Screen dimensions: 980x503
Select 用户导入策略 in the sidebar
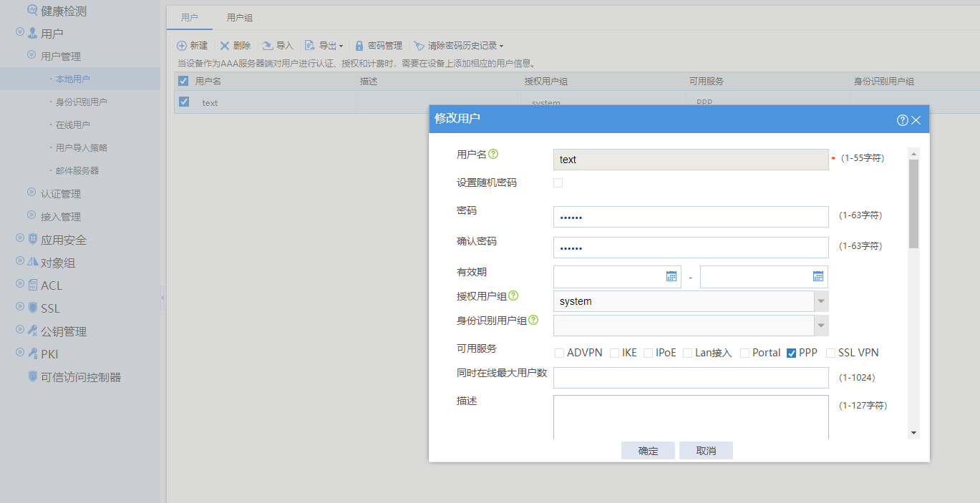(80, 147)
